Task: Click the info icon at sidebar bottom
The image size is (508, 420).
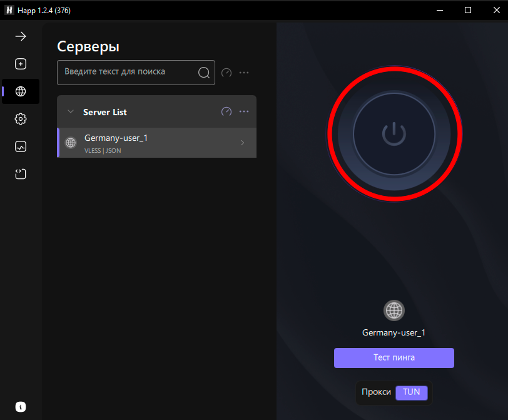Action: click(x=21, y=406)
